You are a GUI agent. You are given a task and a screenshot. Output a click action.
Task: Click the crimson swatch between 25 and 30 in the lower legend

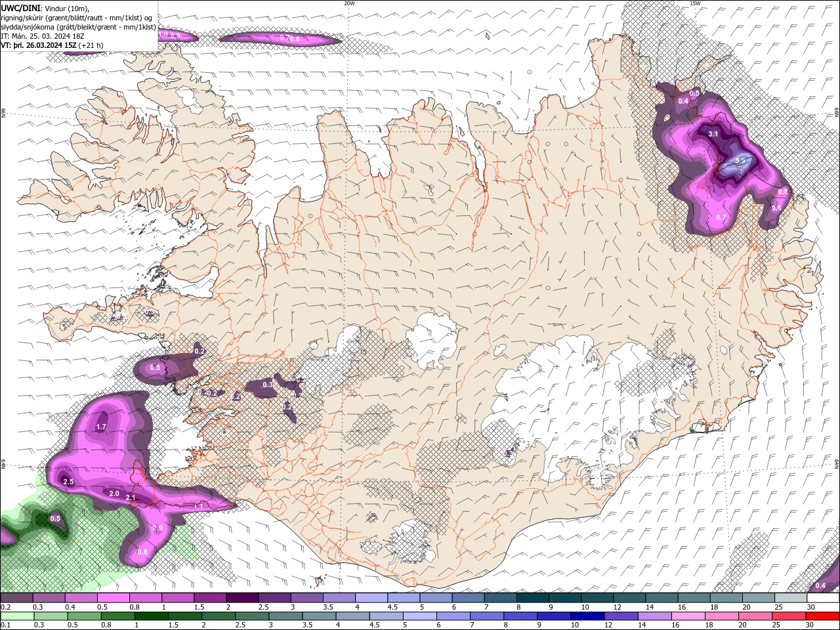tap(789, 616)
